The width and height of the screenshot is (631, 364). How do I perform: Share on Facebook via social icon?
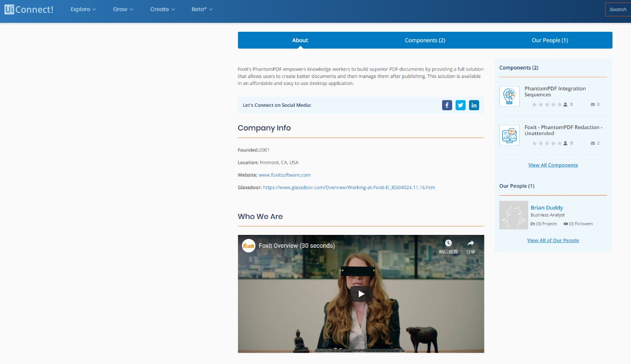click(447, 105)
